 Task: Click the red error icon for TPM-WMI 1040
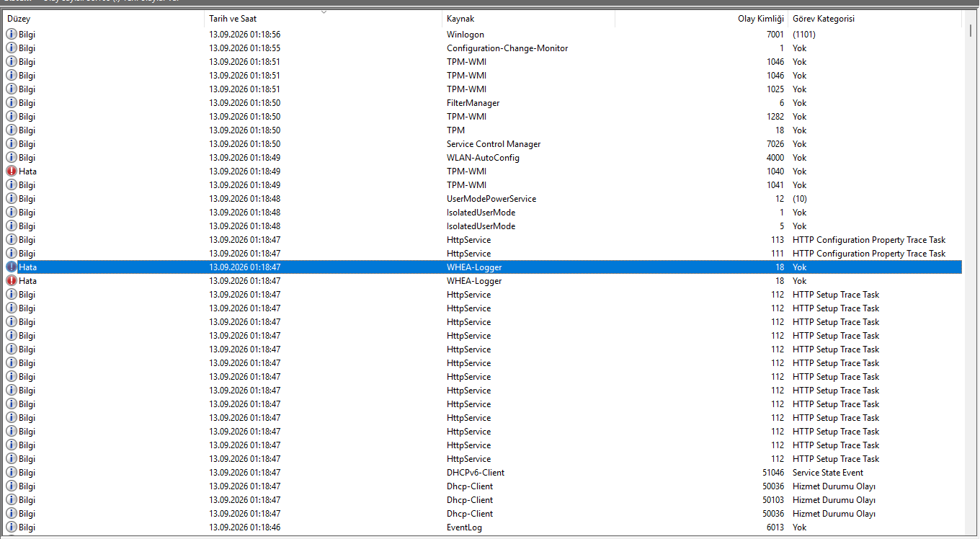click(12, 171)
